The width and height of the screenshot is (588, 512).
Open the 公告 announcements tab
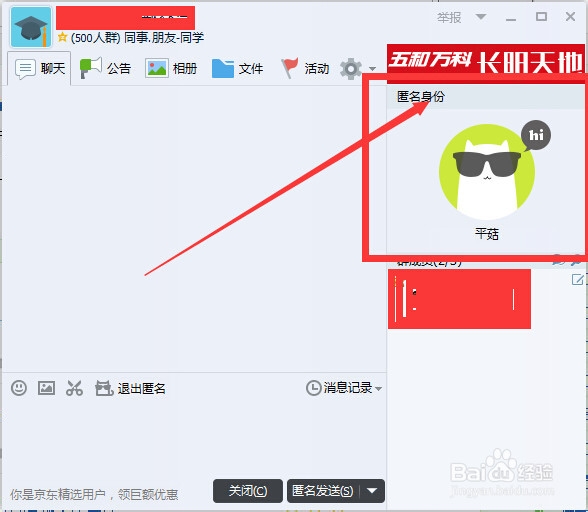point(105,69)
